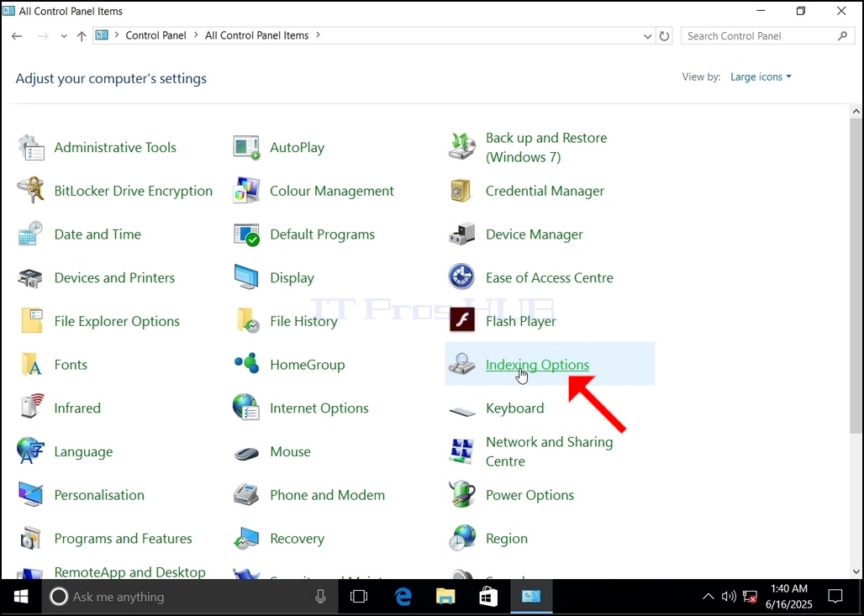The width and height of the screenshot is (864, 616).
Task: Open the Colour Management icon
Action: point(246,191)
